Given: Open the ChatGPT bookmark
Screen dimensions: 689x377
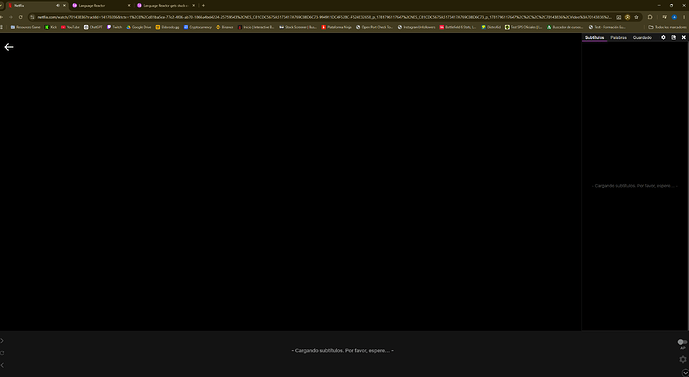Looking at the screenshot, I should pyautogui.click(x=93, y=27).
